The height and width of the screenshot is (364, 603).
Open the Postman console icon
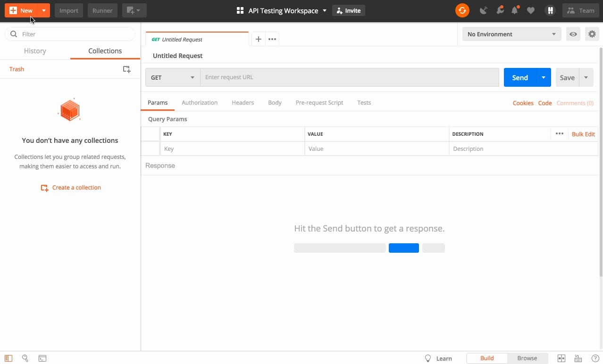tap(42, 358)
